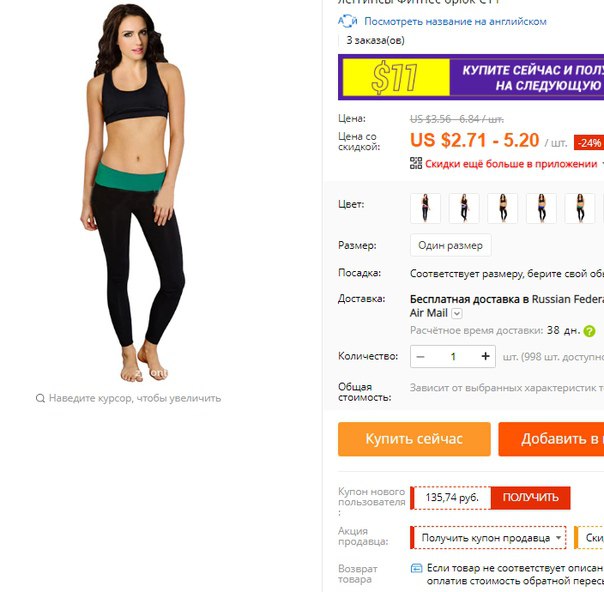Select the first color variant thumbnail
604x592 pixels.
pyautogui.click(x=425, y=208)
